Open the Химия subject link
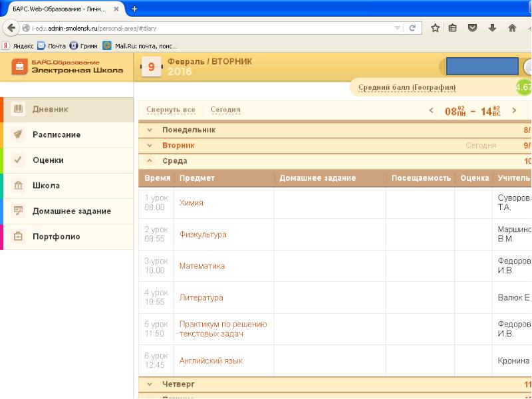This screenshot has height=399, width=532. pos(191,203)
